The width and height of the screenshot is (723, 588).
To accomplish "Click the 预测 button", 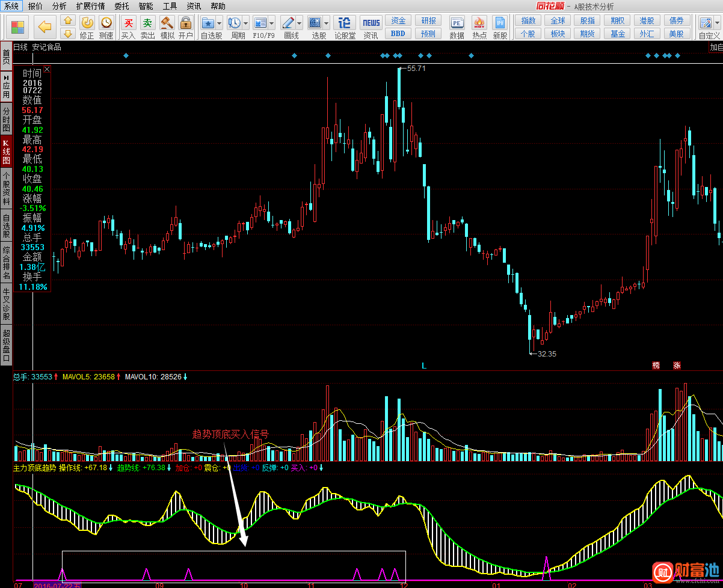I will click(428, 34).
